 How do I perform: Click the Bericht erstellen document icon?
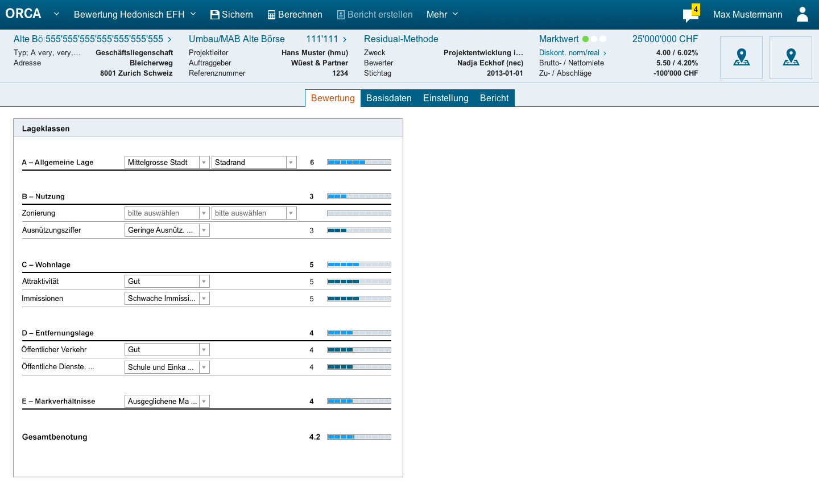341,15
